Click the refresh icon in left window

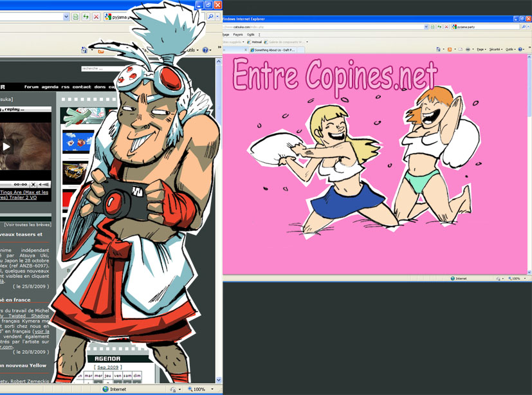pos(86,17)
